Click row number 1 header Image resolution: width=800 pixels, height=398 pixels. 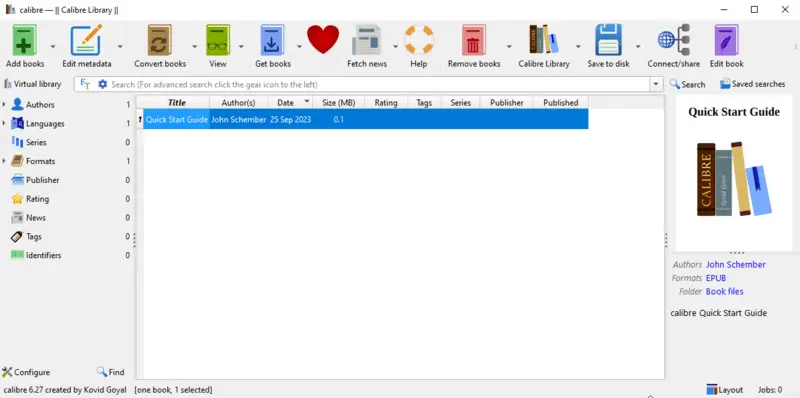coord(140,119)
